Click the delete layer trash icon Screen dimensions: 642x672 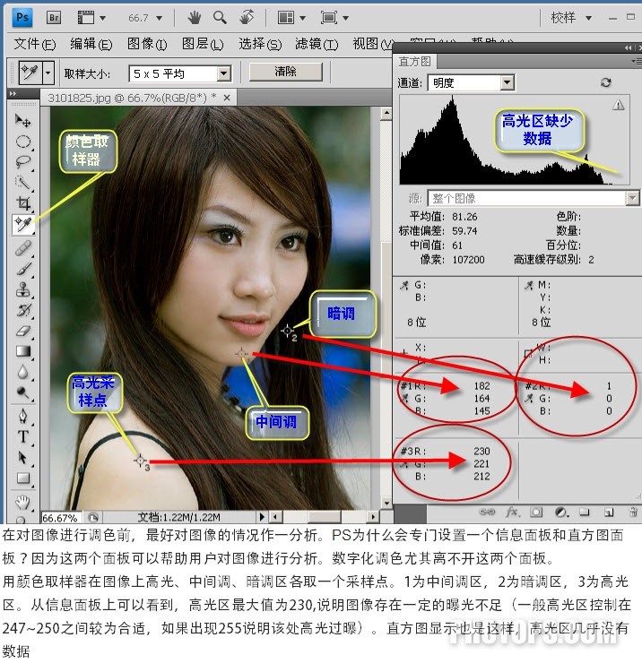coord(633,512)
